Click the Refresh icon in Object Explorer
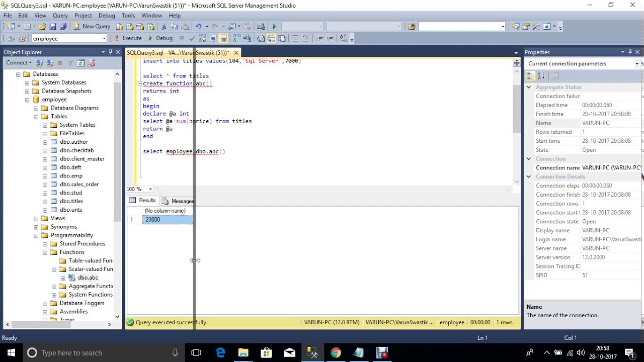Viewport: 644px width, 362px height. [x=80, y=63]
